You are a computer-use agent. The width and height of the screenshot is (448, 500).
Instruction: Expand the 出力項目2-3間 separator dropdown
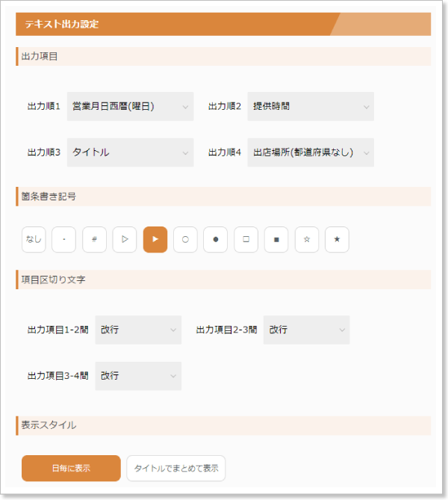pyautogui.click(x=306, y=330)
